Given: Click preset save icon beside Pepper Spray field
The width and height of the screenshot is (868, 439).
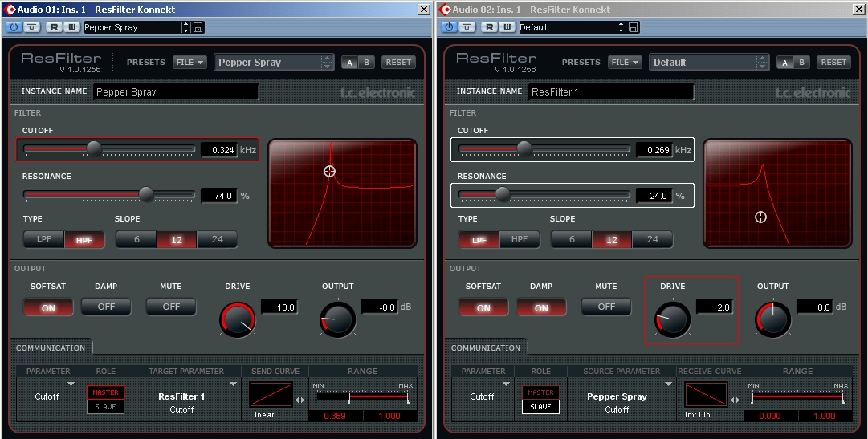Looking at the screenshot, I should (198, 27).
